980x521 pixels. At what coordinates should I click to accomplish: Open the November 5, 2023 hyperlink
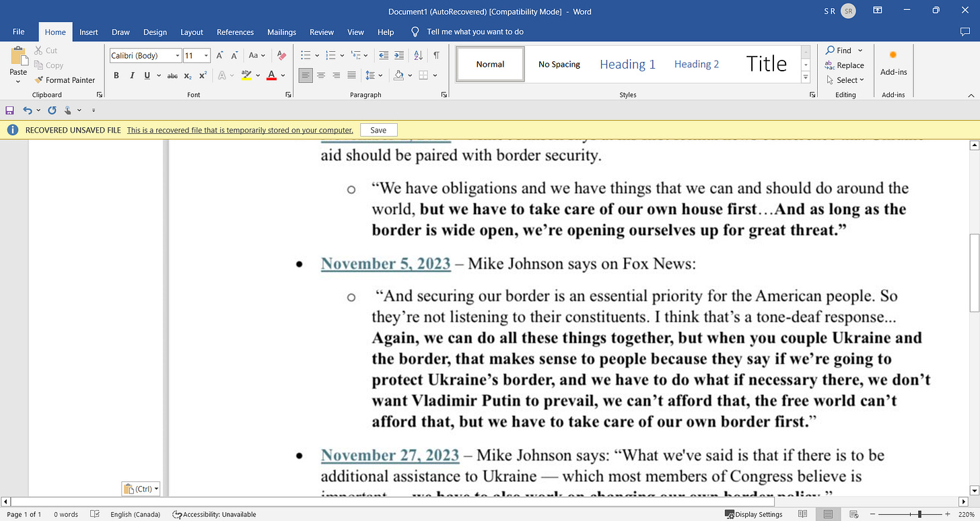(x=386, y=264)
